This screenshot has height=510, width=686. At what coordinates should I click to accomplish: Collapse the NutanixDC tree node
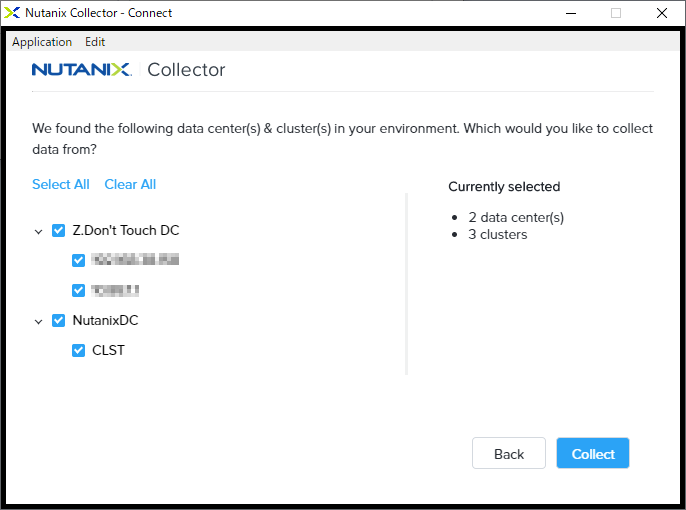tap(38, 322)
